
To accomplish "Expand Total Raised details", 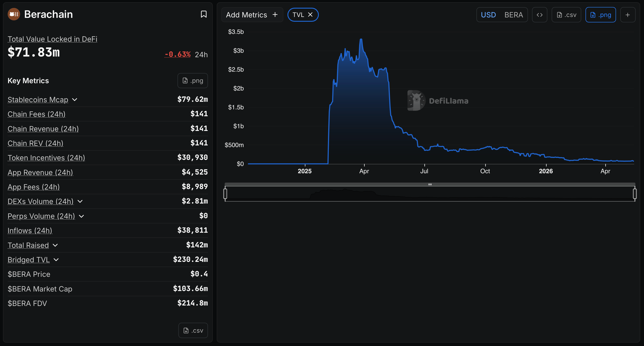I will (55, 245).
